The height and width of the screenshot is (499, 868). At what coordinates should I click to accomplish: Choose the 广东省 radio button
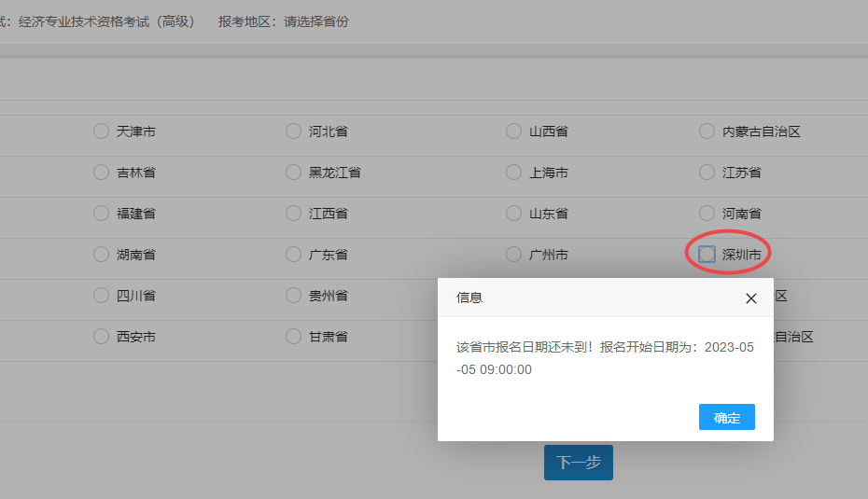coord(294,255)
